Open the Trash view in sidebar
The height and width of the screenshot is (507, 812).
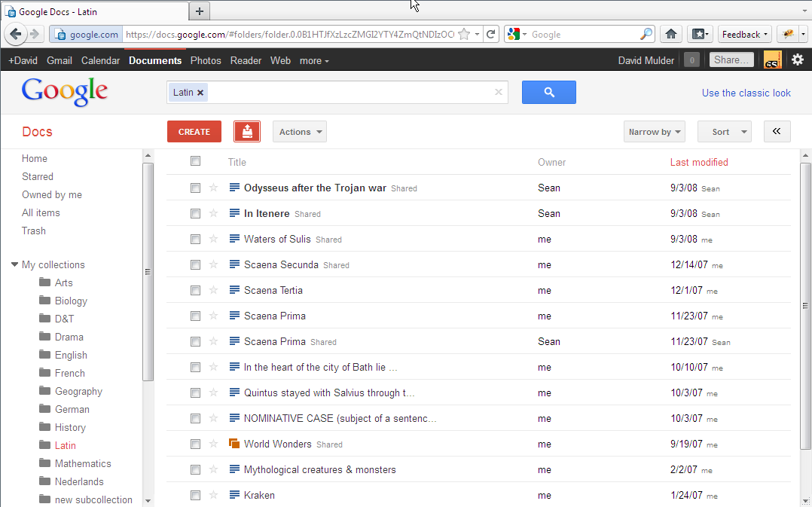click(x=34, y=231)
